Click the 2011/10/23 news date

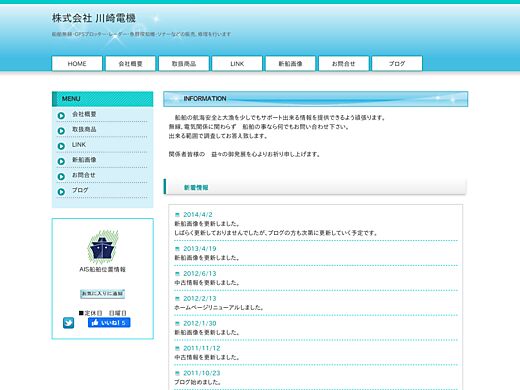point(202,373)
